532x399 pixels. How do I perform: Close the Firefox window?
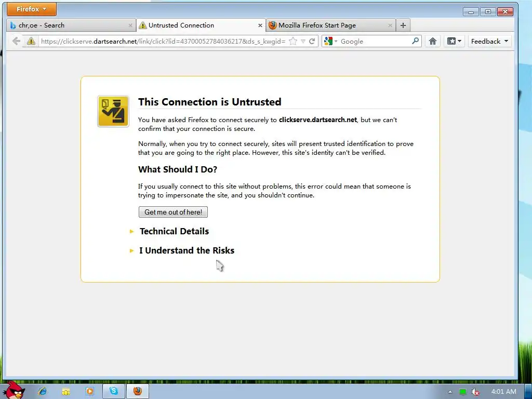click(x=505, y=12)
